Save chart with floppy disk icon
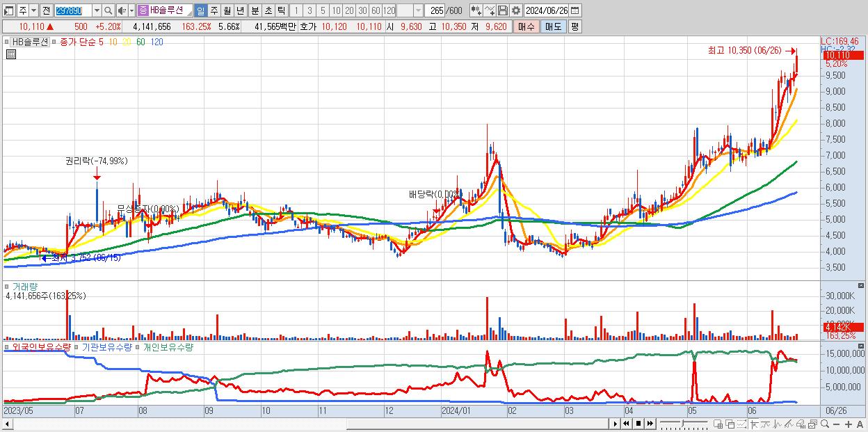 click(503, 10)
